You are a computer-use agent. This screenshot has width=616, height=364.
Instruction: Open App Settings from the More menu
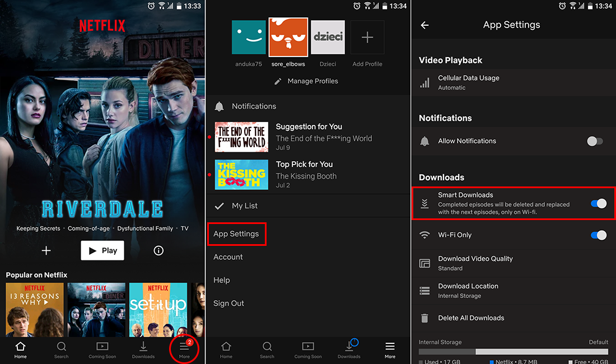236,234
